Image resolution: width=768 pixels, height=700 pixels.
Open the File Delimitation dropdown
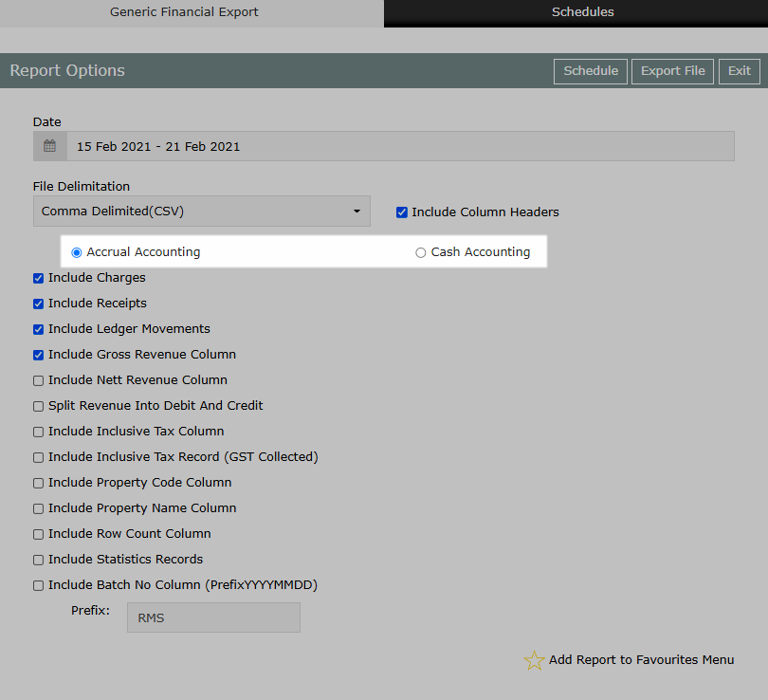(x=202, y=212)
